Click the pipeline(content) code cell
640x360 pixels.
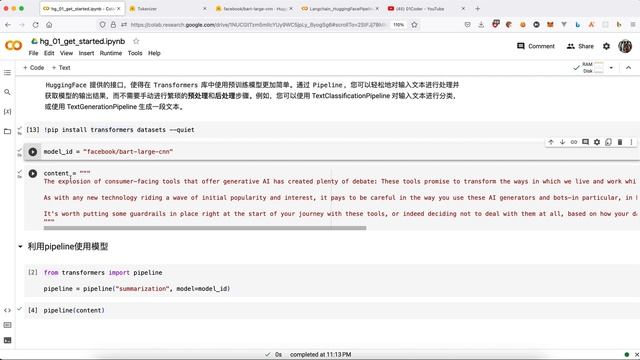tap(331, 310)
